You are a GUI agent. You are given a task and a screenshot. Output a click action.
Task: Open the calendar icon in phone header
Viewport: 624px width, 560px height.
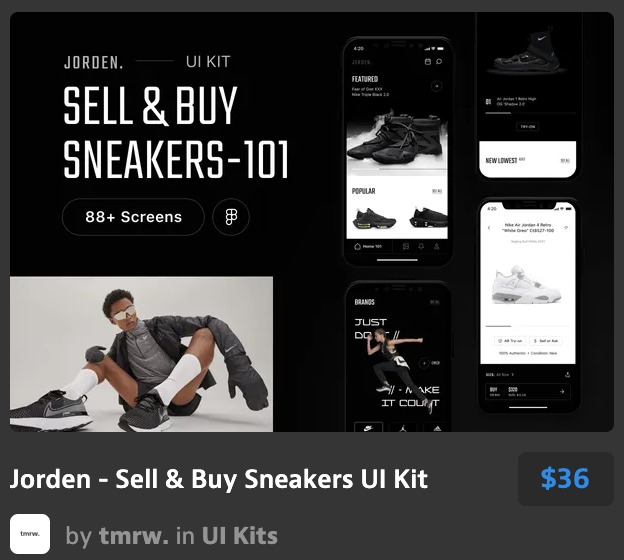click(428, 62)
